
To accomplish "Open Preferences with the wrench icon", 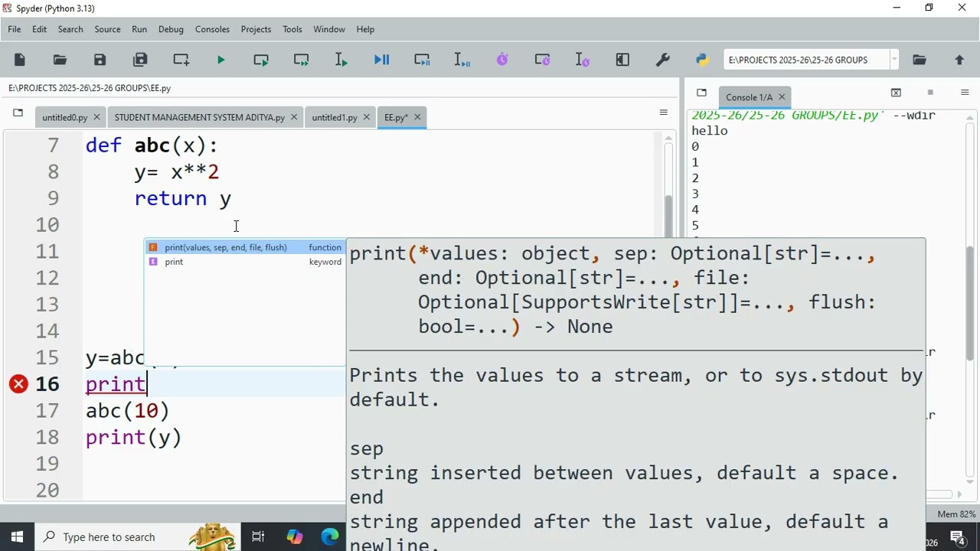I will [663, 60].
